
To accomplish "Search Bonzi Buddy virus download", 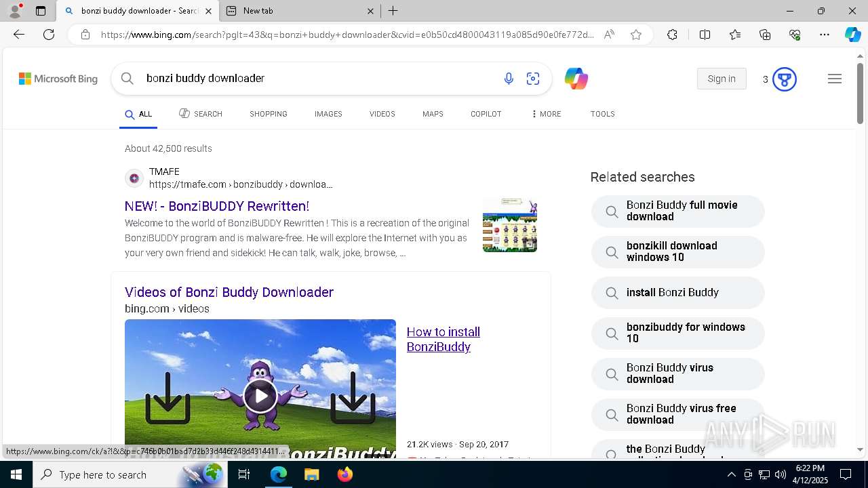I will click(678, 374).
